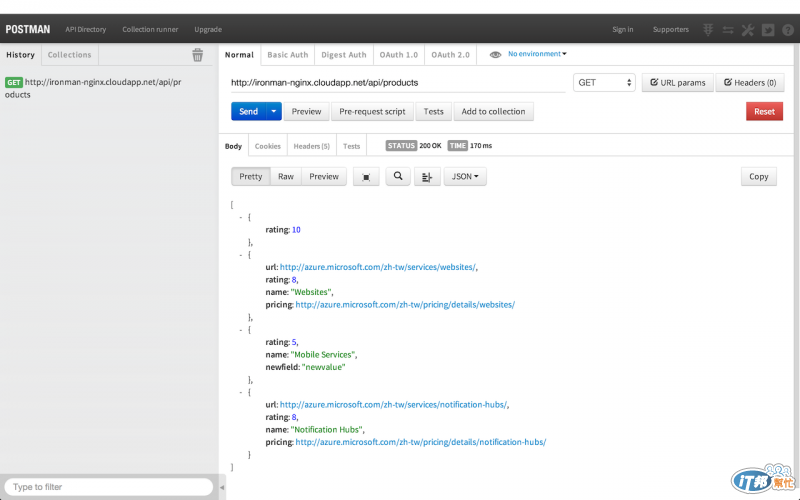Click the request URL input field
800x500 pixels.
point(398,83)
